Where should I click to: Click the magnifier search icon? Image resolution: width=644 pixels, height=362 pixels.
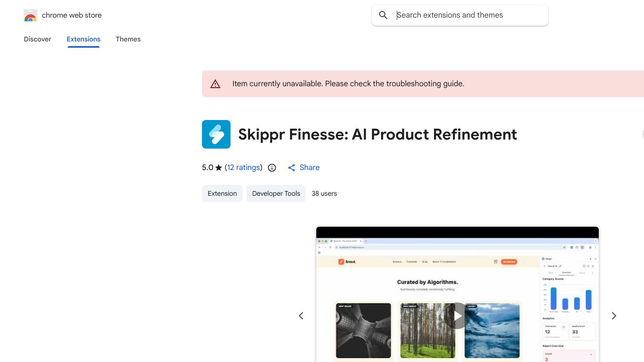coord(383,15)
